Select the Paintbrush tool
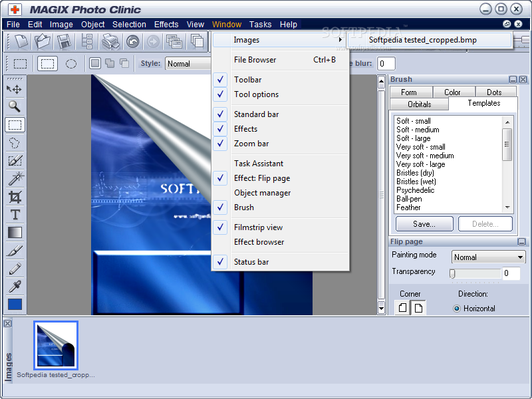Viewport: 532px width, 399px height. pyautogui.click(x=15, y=251)
